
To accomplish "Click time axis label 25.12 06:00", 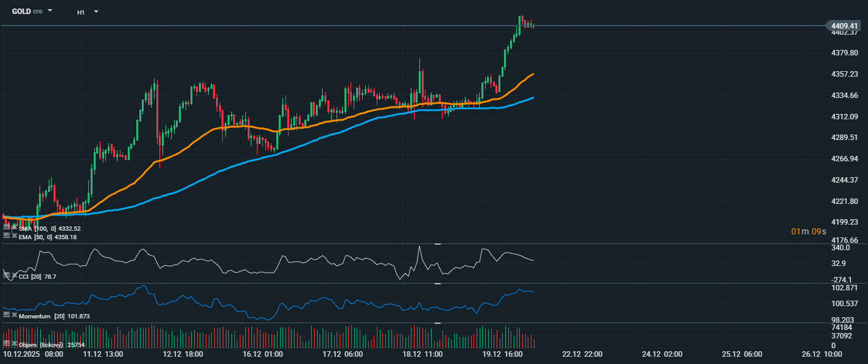I will pyautogui.click(x=742, y=354).
